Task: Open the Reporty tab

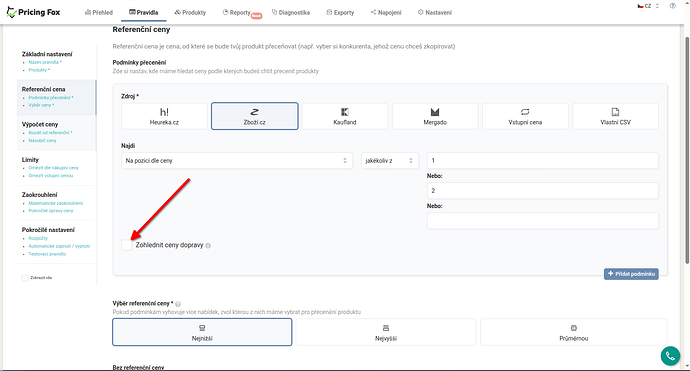Action: pyautogui.click(x=237, y=12)
